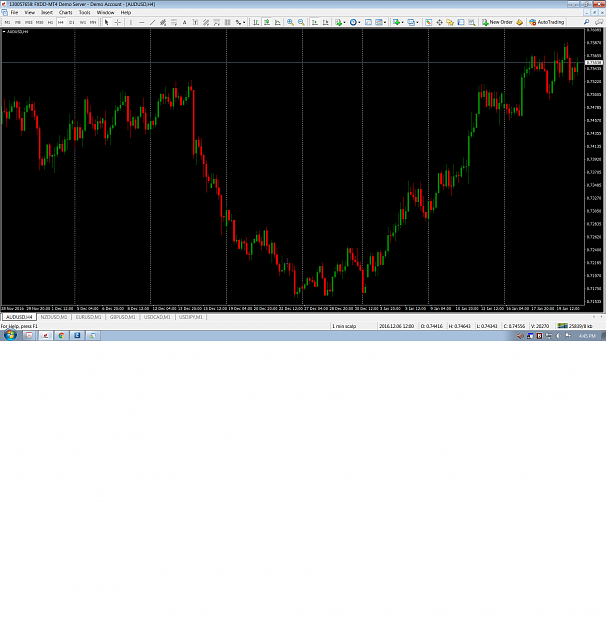606x625 pixels.
Task: Switch to the GBPUSD,M1 chart tab
Action: point(122,317)
